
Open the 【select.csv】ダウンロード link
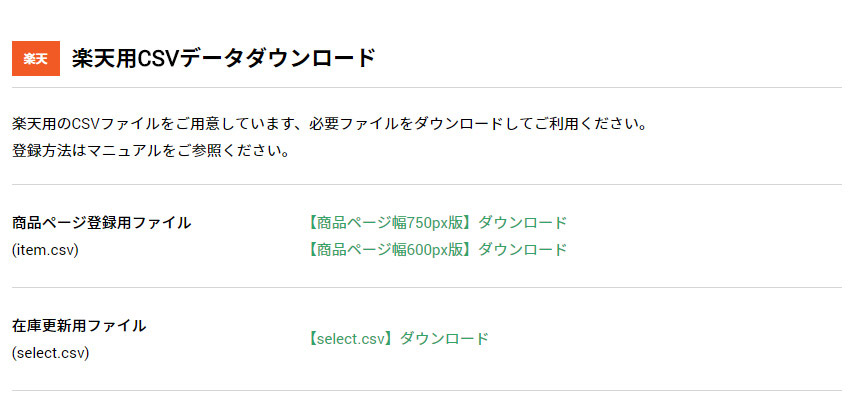point(398,339)
